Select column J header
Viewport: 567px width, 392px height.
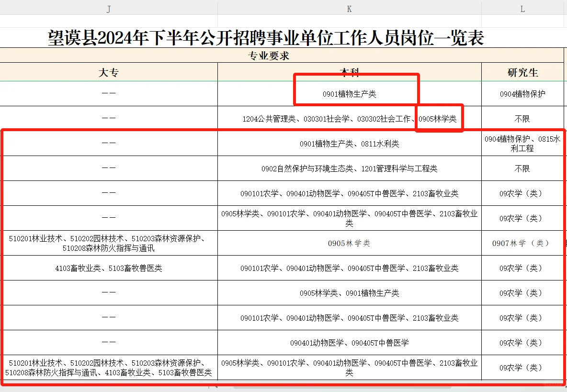tap(109, 9)
